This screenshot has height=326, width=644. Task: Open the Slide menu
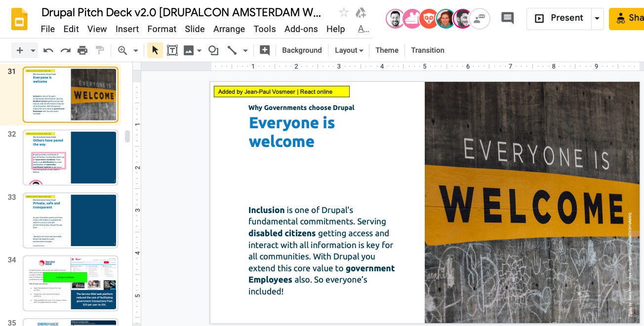point(195,29)
